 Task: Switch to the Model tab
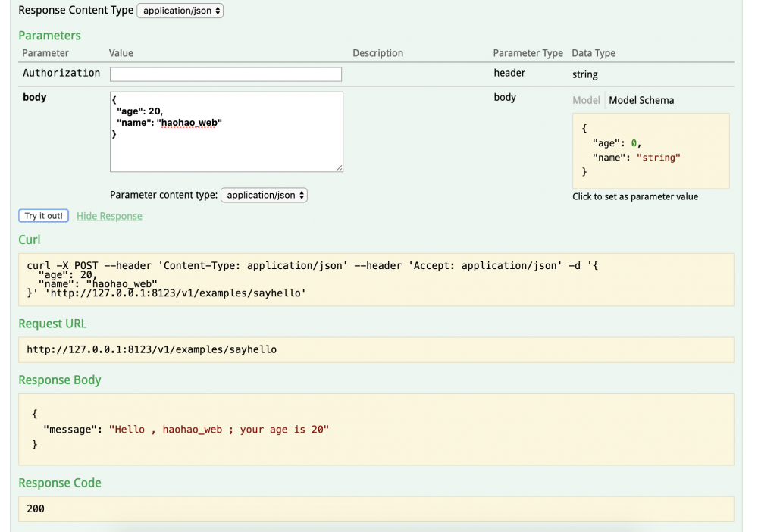(587, 99)
